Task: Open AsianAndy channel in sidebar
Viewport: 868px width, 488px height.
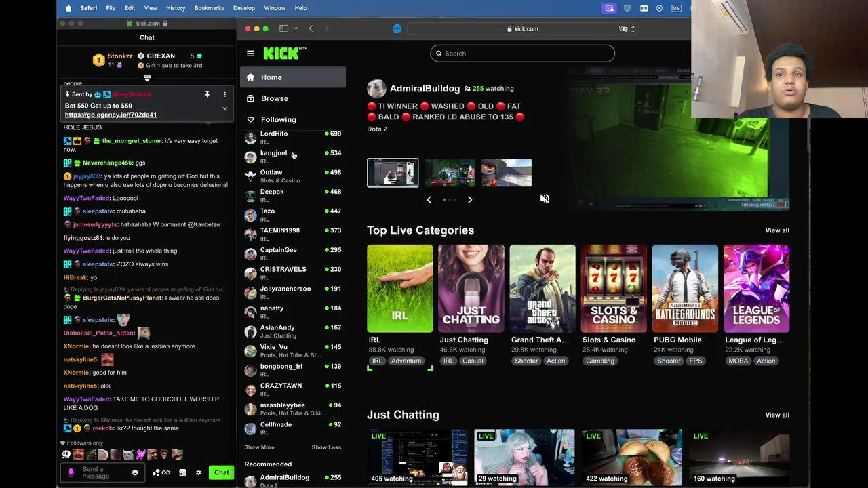Action: (x=293, y=331)
